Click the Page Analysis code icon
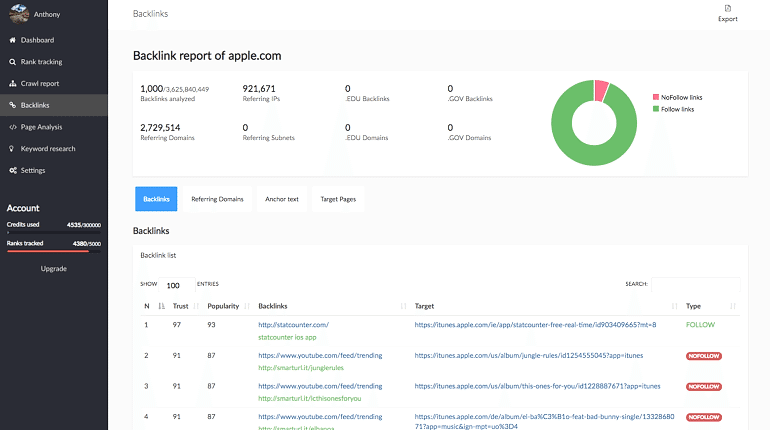Screen dimensions: 770x430 12,127
